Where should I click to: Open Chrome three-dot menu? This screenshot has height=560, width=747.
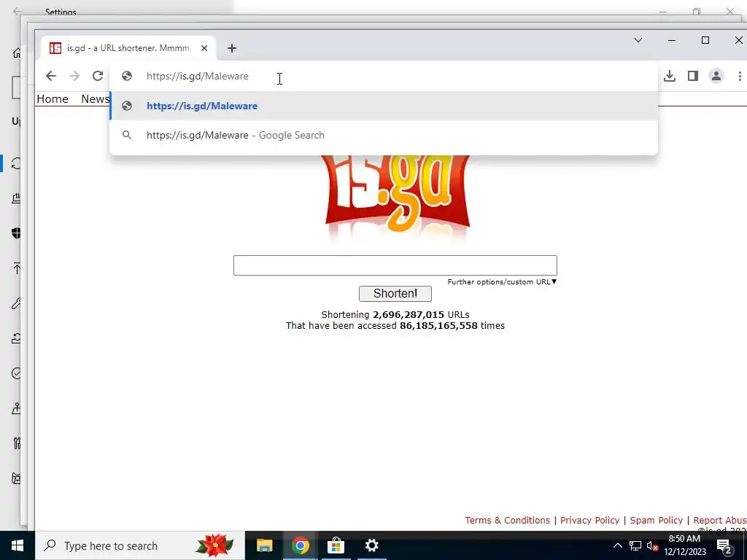coord(740,76)
